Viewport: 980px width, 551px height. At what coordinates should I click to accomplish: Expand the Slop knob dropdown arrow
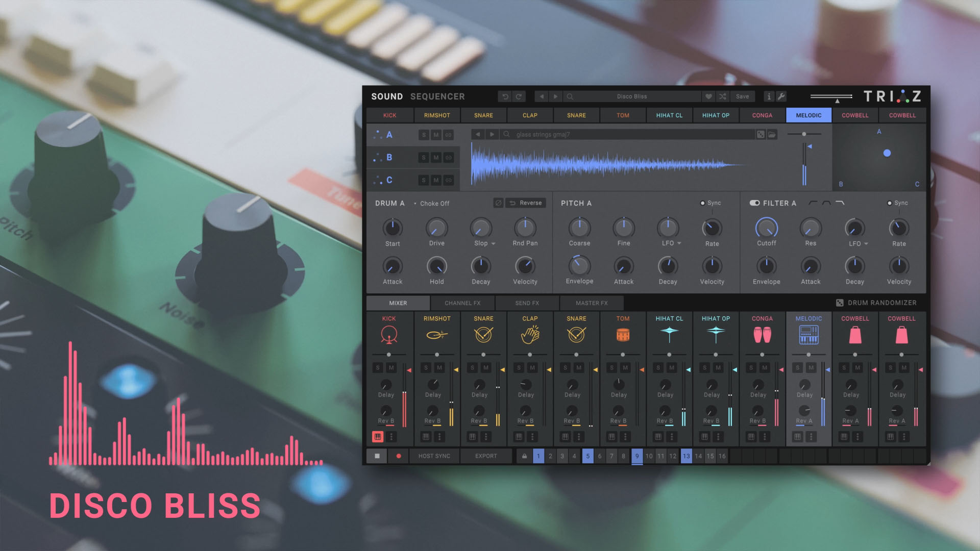coord(494,244)
